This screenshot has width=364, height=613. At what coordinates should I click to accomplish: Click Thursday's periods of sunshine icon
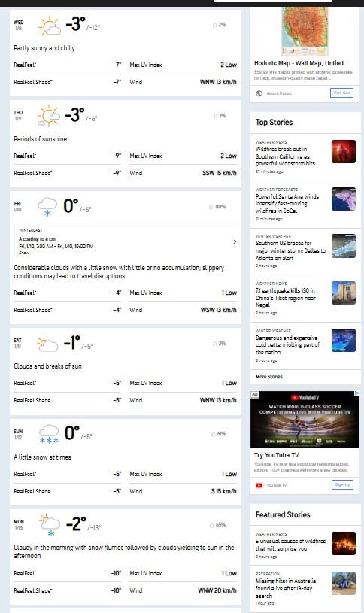click(49, 116)
